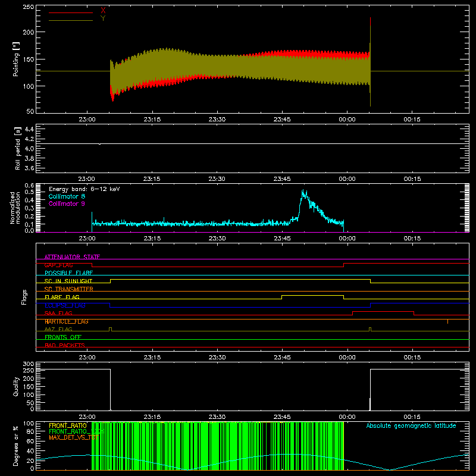This screenshot has height=476, width=476.
Task: Click 23:30 time label under Roll period plot
Action: pyautogui.click(x=217, y=179)
